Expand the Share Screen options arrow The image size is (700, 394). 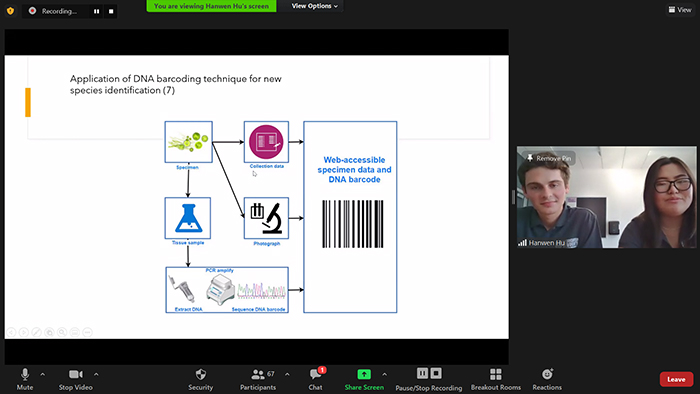[x=384, y=374]
